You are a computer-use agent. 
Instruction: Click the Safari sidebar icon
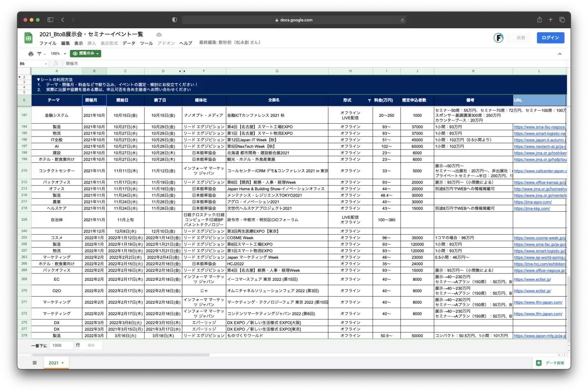pyautogui.click(x=50, y=20)
